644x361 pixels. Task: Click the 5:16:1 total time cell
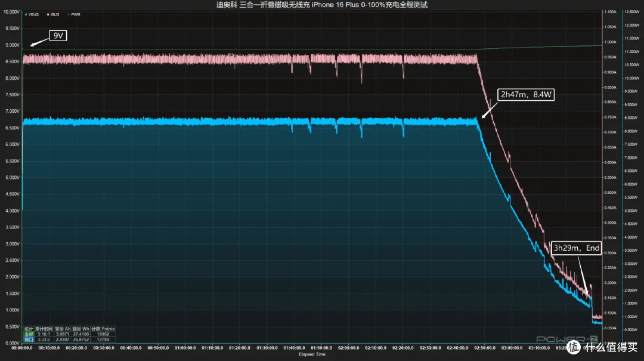pyautogui.click(x=44, y=334)
